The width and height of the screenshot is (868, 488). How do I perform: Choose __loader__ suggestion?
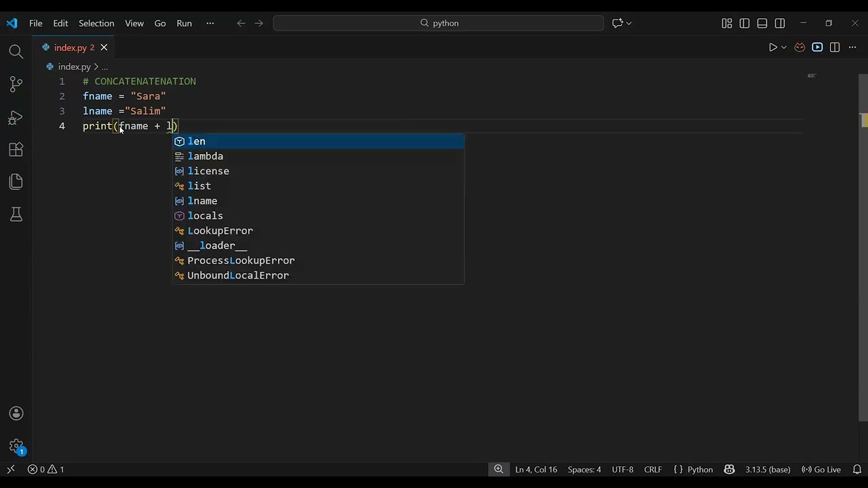click(x=318, y=245)
